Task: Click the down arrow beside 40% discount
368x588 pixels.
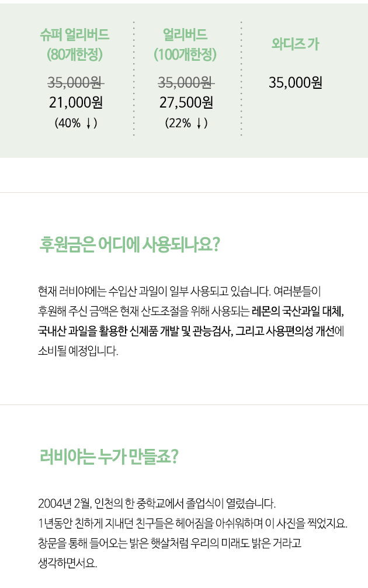Action: tap(88, 123)
